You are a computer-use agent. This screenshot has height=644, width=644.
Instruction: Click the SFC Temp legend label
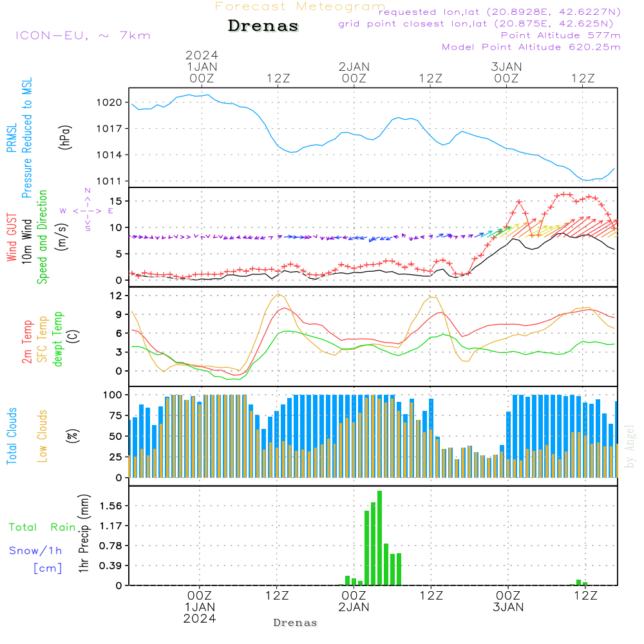tap(43, 340)
